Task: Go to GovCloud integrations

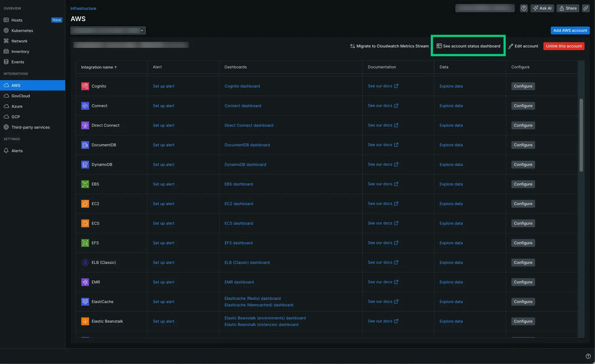Action: (20, 96)
